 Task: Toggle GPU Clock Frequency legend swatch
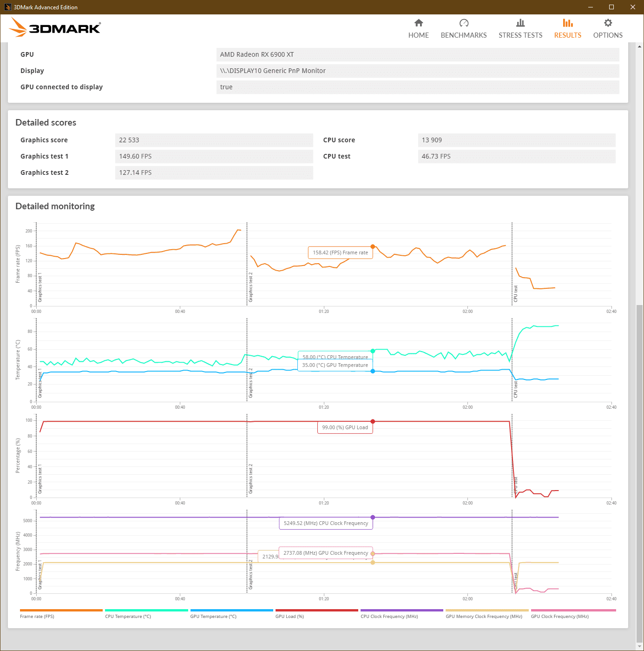[573, 610]
